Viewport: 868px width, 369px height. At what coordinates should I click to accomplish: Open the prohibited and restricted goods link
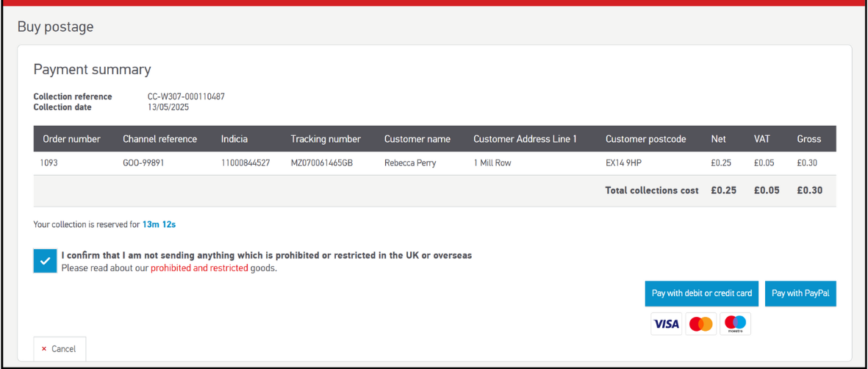(x=199, y=268)
